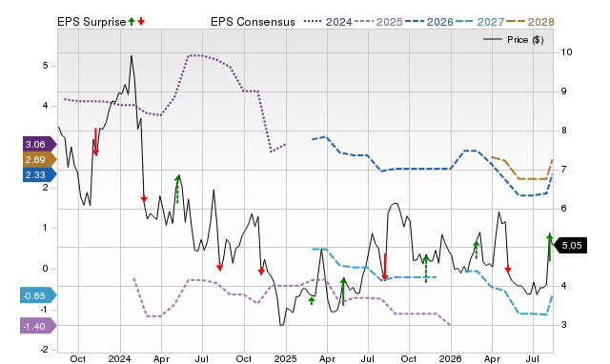Click the EPS Consensus heading text
Viewport: 610px width, 364px height.
(253, 22)
